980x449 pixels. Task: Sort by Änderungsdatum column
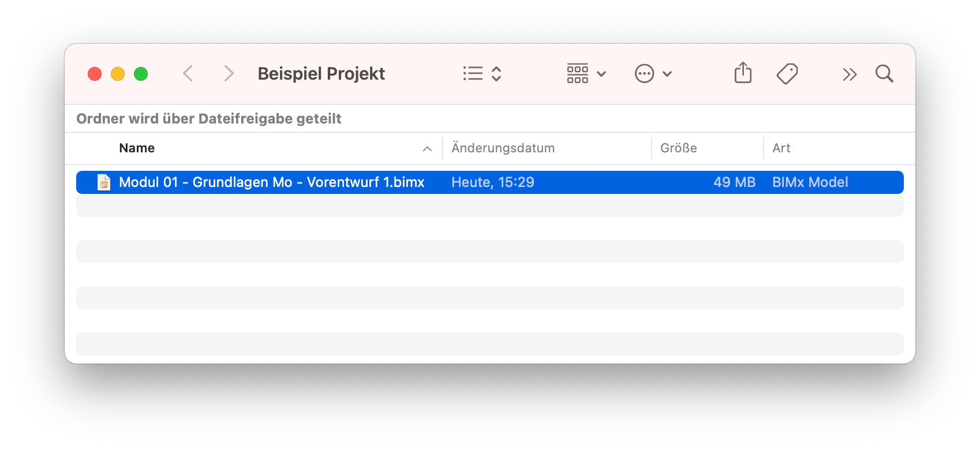(503, 148)
